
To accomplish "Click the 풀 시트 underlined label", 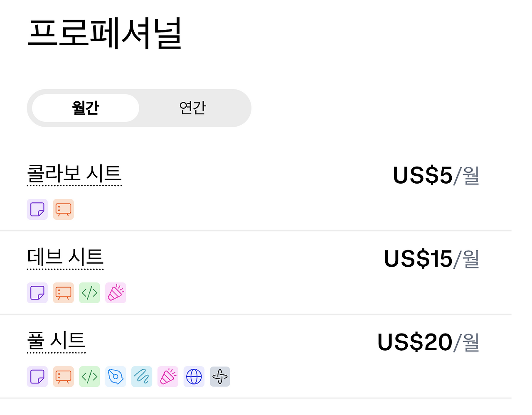I will click(56, 341).
